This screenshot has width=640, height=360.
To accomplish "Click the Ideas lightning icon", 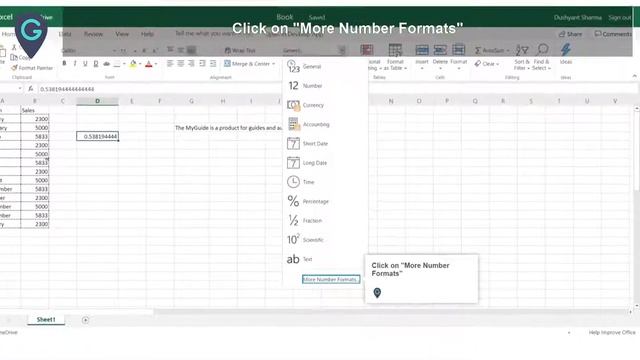I will [566, 50].
